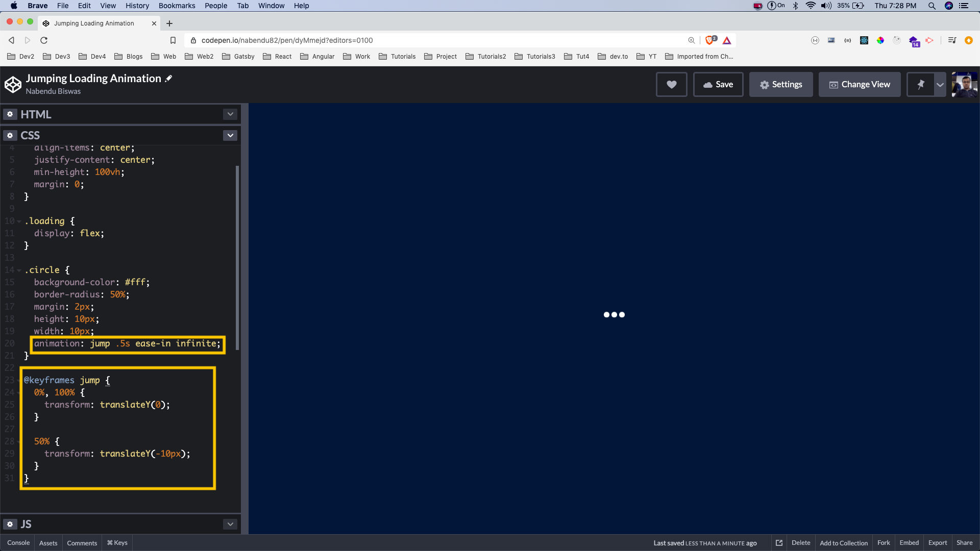Click the user profile avatar
980x551 pixels.
(x=965, y=85)
